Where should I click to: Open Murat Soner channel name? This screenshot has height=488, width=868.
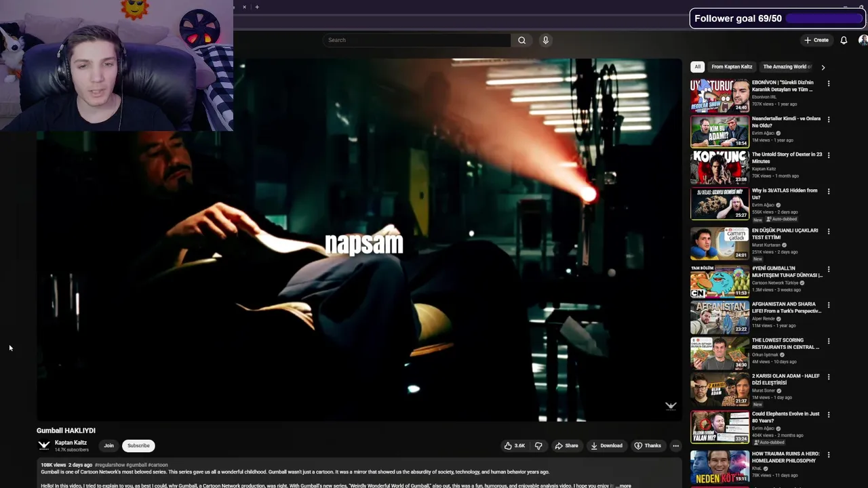coord(763,390)
